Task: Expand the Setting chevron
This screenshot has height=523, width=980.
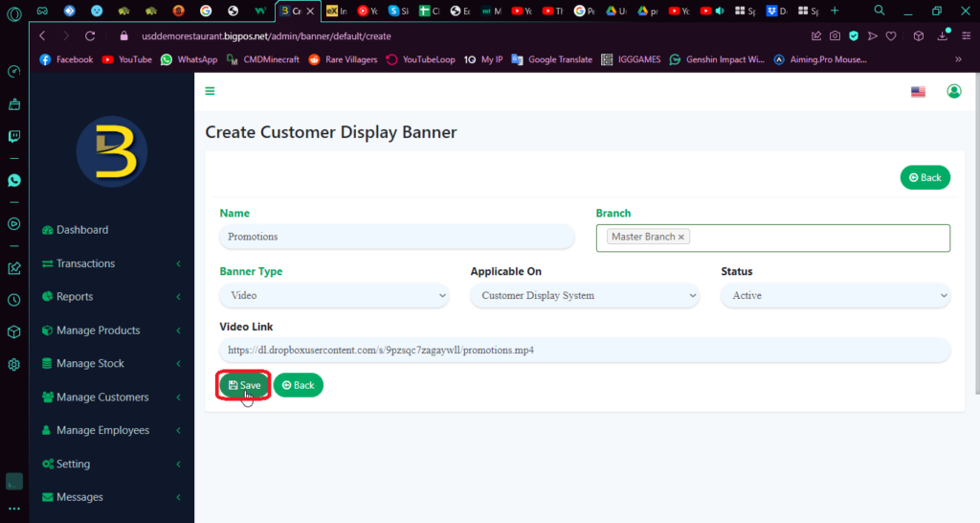Action: click(x=178, y=465)
